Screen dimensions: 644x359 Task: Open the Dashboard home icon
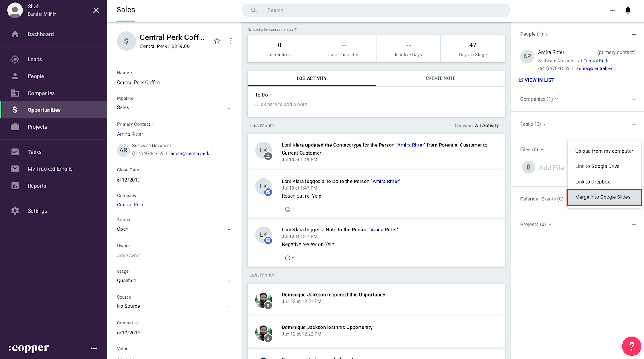[15, 34]
